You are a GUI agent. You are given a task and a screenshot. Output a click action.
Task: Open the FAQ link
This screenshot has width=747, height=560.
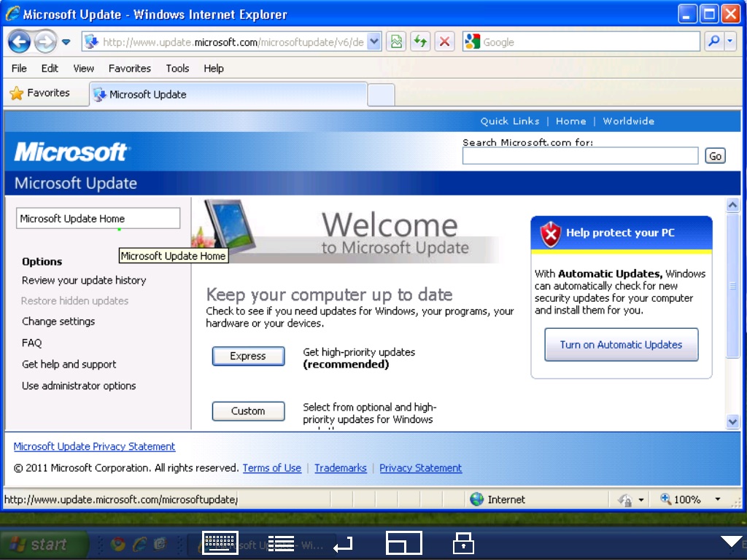pos(31,343)
